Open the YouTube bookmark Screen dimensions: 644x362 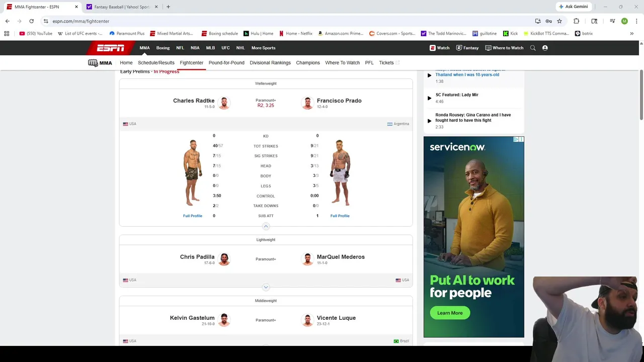coord(36,34)
